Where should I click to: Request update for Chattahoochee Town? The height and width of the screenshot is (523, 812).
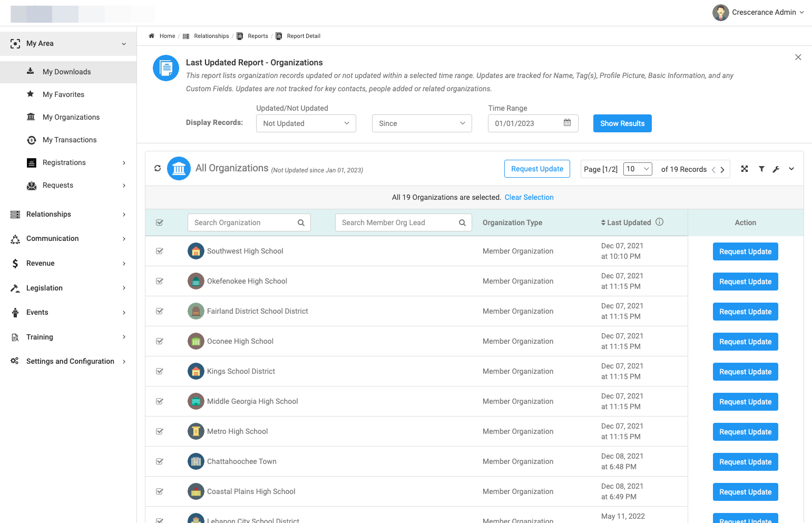[x=745, y=462]
